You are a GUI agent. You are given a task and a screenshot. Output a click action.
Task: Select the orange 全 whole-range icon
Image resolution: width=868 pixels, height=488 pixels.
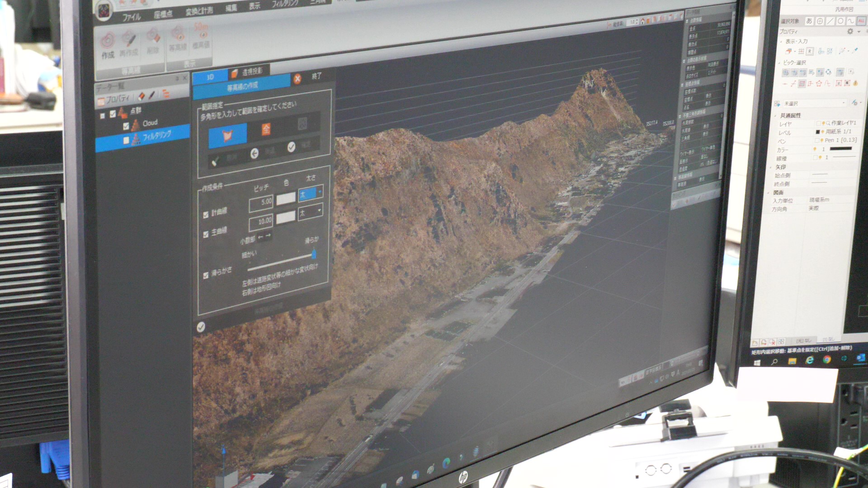pos(266,129)
